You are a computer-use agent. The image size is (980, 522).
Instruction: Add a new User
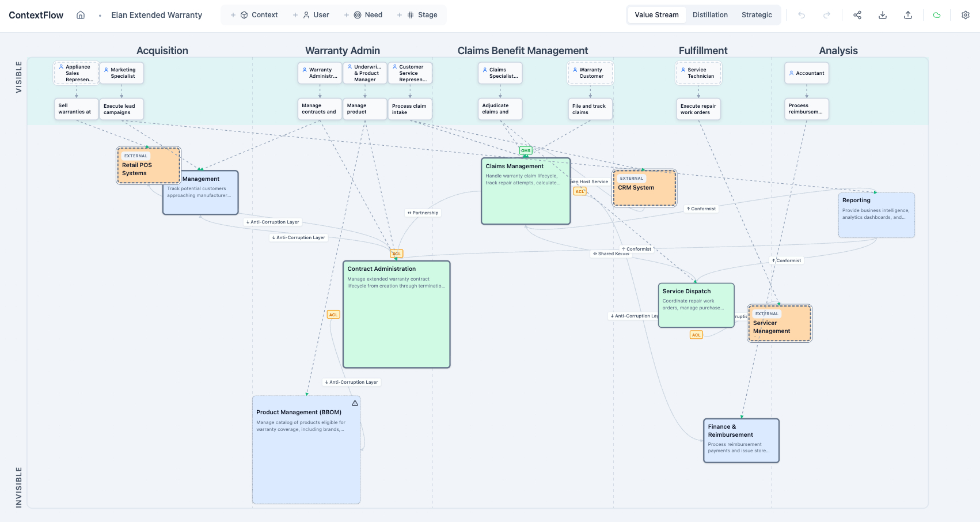[311, 15]
